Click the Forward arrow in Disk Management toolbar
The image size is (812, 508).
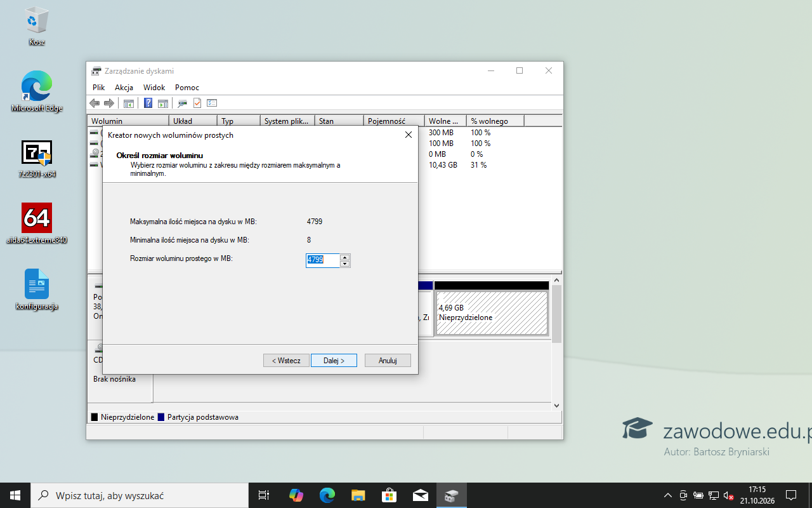pyautogui.click(x=109, y=103)
